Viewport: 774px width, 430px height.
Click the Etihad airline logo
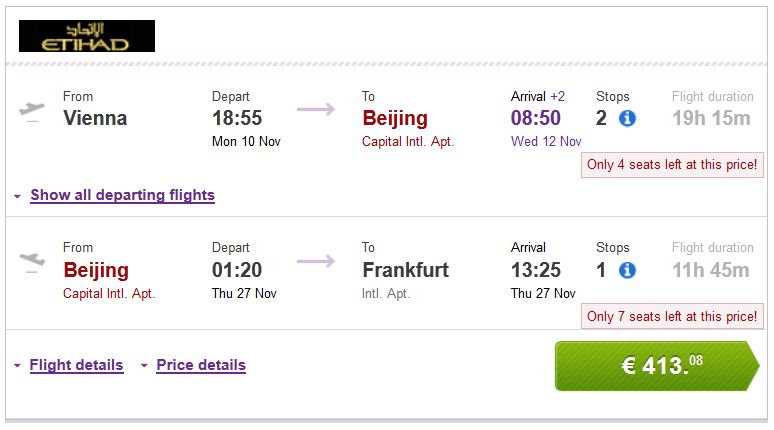[87, 36]
